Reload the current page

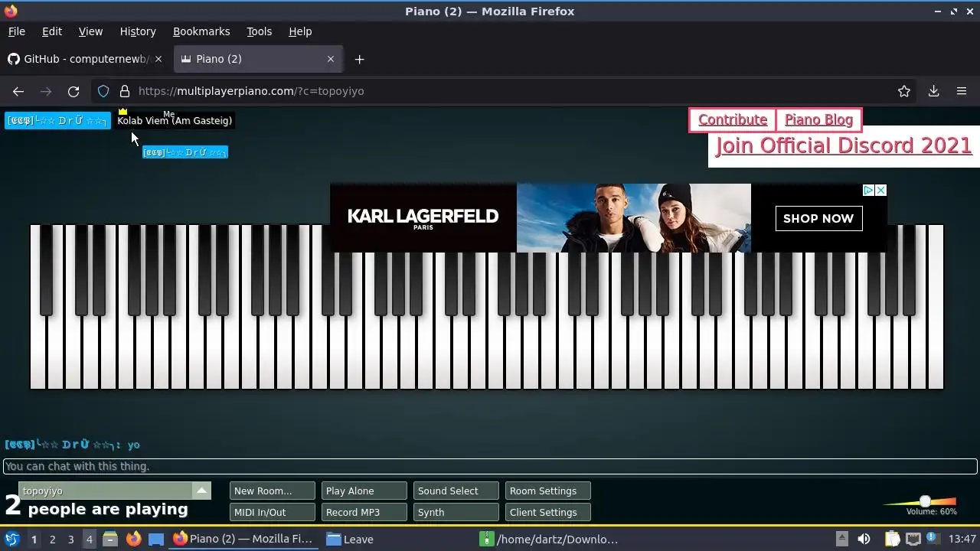click(73, 91)
